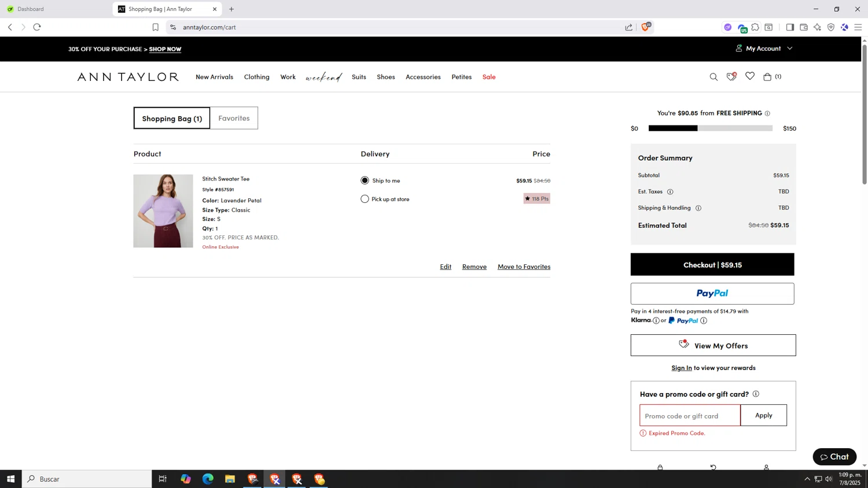Image resolution: width=868 pixels, height=488 pixels.
Task: Click the Ann Taylor logo
Action: click(x=128, y=77)
